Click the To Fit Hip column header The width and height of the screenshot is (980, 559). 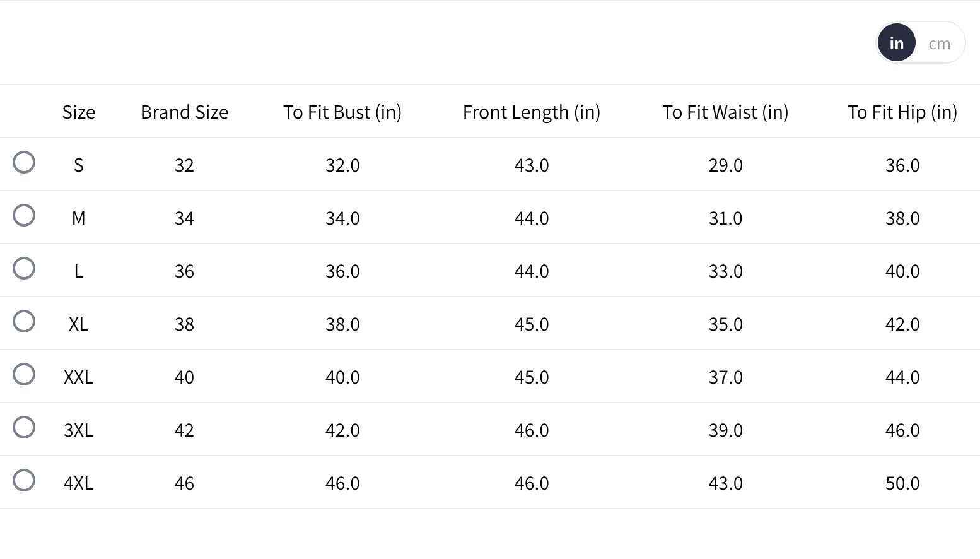[x=902, y=112]
